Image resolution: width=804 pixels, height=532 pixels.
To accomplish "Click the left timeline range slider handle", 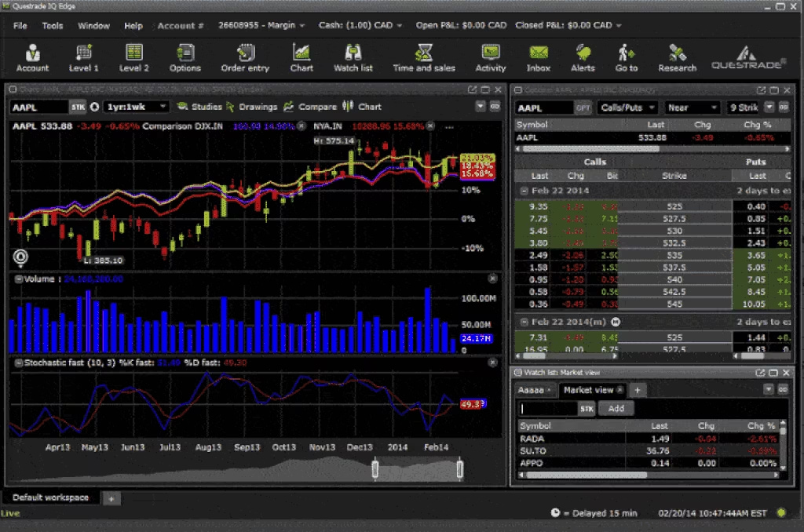I will click(375, 470).
